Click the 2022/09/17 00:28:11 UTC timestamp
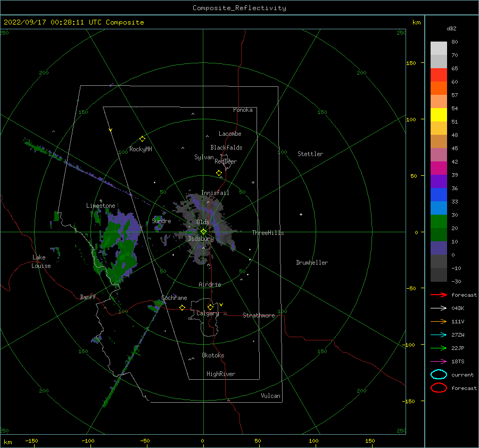 (54, 22)
